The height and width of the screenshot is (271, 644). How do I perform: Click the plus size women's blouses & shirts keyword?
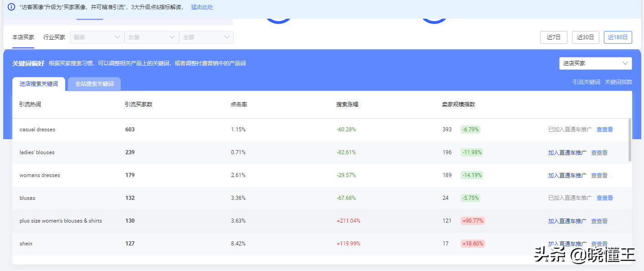click(61, 221)
